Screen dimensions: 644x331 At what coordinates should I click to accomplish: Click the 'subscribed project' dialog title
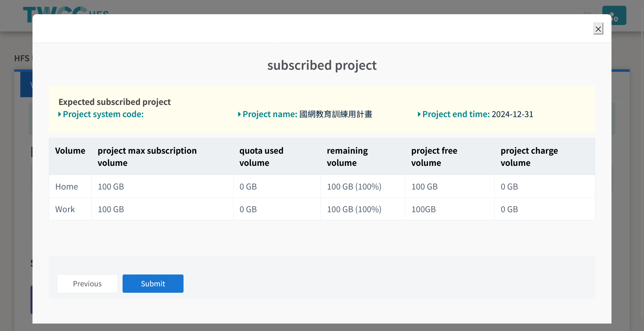pyautogui.click(x=322, y=65)
